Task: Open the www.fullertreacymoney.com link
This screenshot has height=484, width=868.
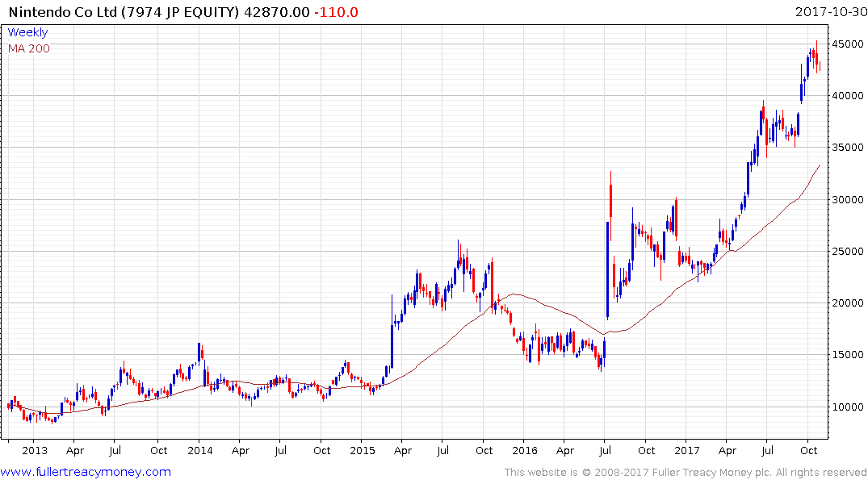Action: pyautogui.click(x=86, y=472)
